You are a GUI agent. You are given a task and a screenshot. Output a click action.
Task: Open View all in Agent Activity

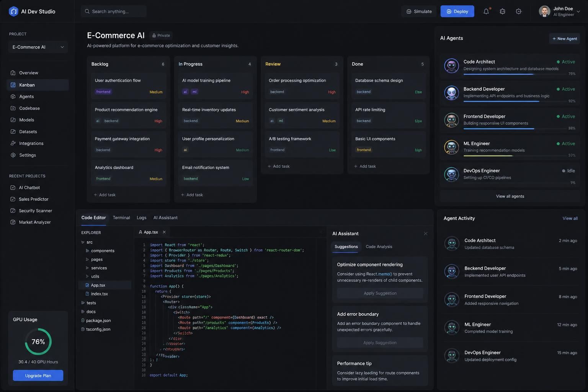tap(570, 219)
